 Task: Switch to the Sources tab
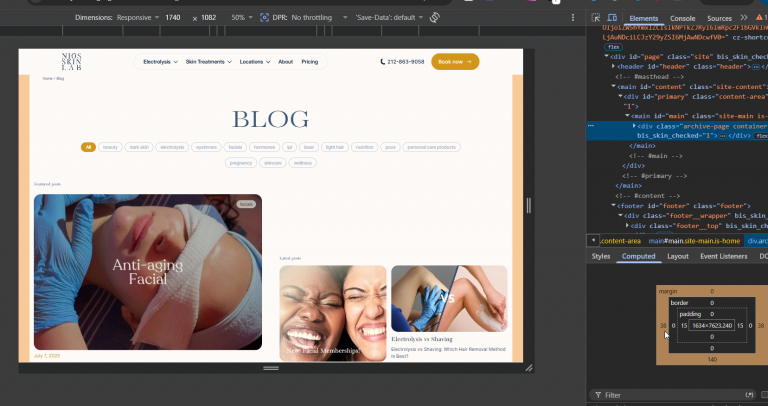point(719,19)
